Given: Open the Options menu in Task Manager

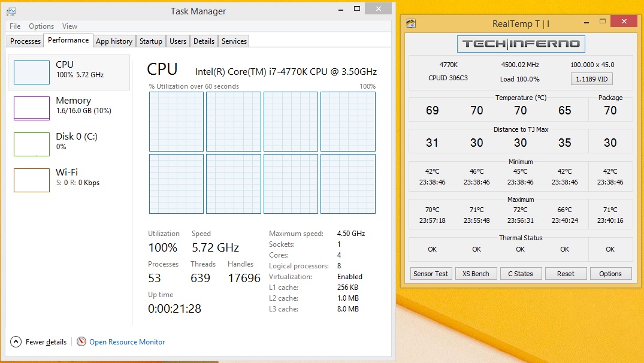Looking at the screenshot, I should (x=41, y=26).
